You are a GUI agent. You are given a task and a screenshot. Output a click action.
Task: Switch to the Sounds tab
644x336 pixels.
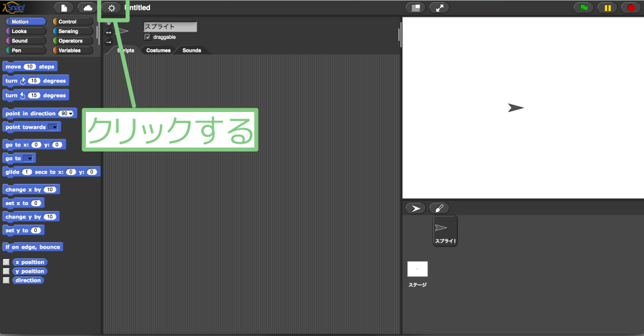(x=192, y=50)
